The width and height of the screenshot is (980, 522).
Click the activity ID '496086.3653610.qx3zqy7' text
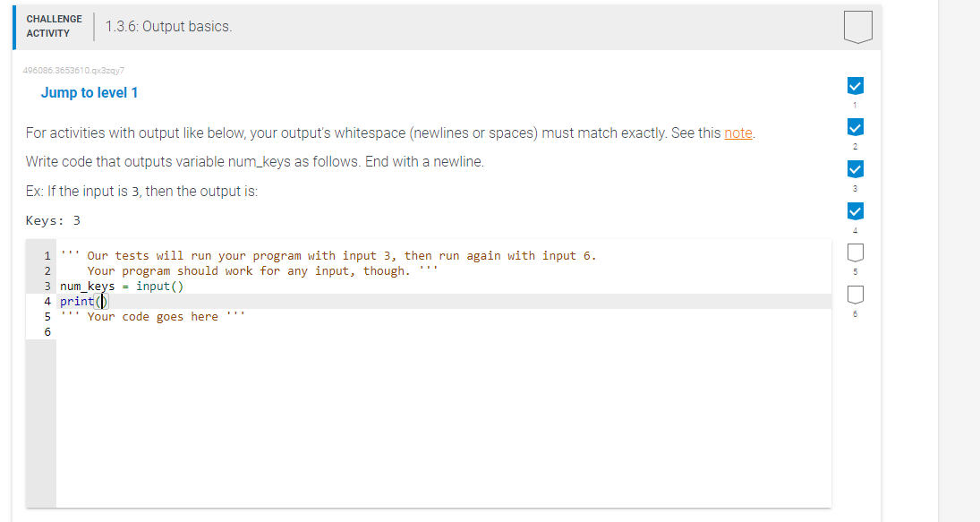coord(73,70)
